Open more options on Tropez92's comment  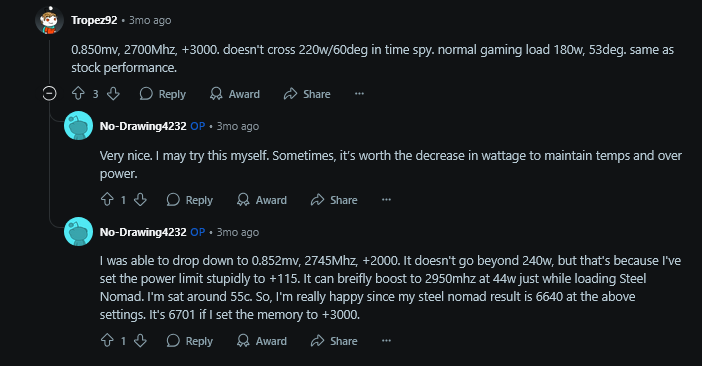359,94
